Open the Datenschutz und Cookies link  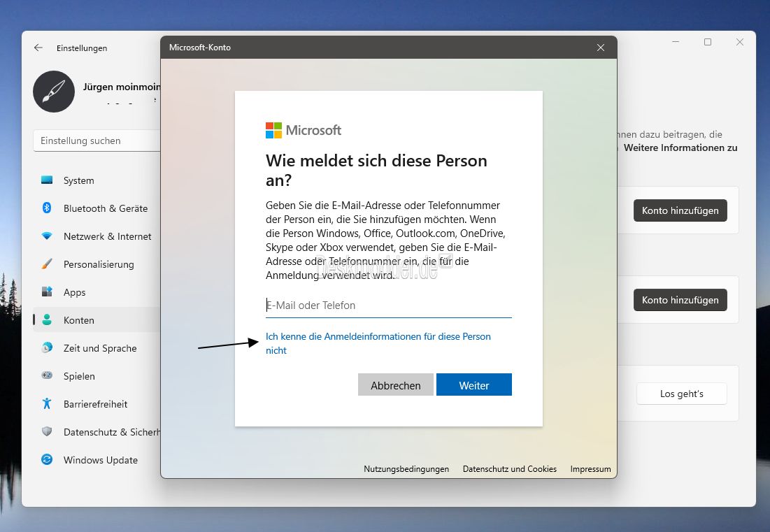tap(510, 468)
